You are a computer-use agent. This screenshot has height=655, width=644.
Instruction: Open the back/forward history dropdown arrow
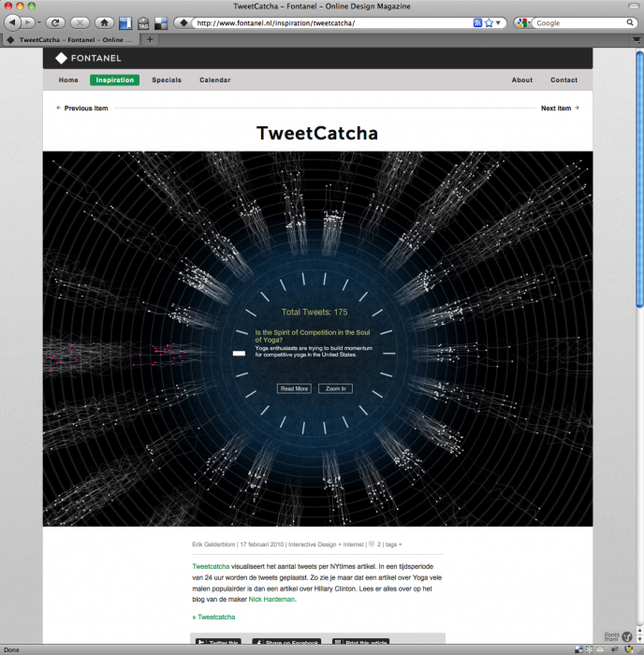(39, 22)
